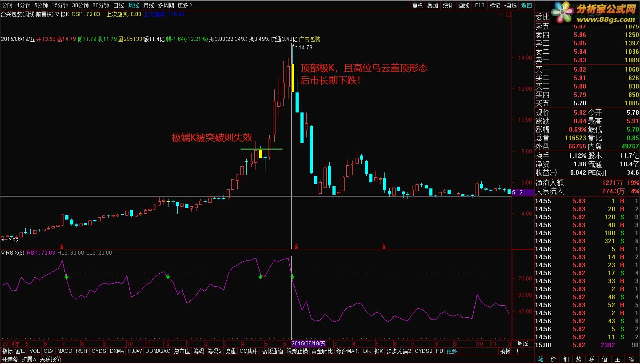Select the 势 trend tab
The image size is (640, 364).
[x=579, y=359]
